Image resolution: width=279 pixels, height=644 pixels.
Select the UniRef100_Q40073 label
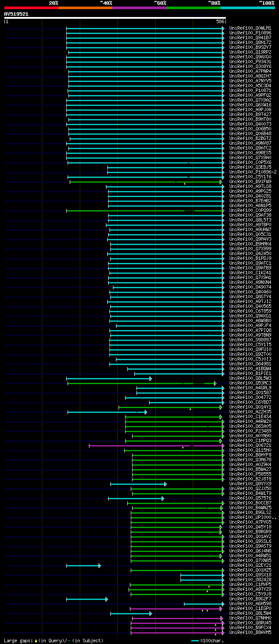250,124
